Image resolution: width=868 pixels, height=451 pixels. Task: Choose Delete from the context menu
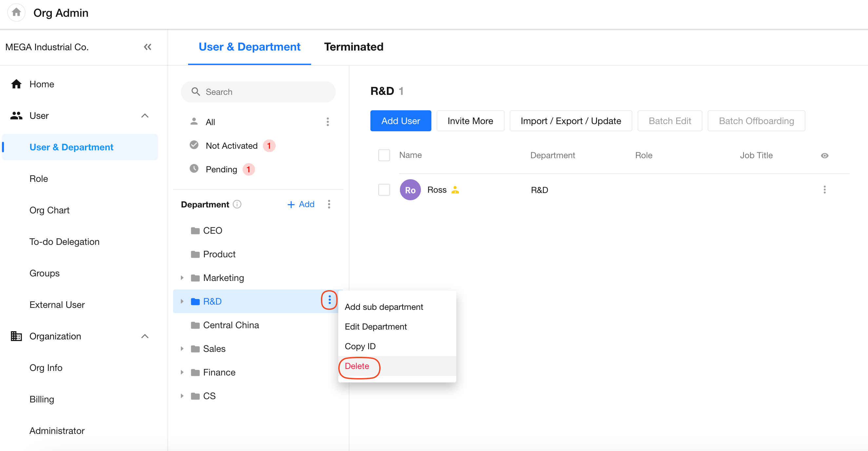tap(357, 366)
